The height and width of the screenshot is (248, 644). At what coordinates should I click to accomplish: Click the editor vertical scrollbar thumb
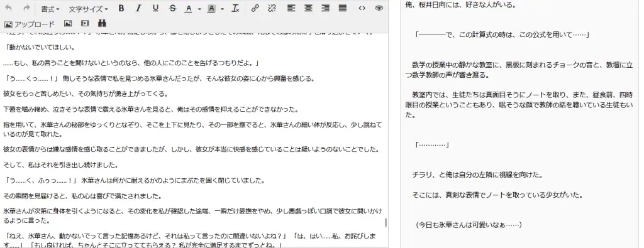(x=386, y=223)
